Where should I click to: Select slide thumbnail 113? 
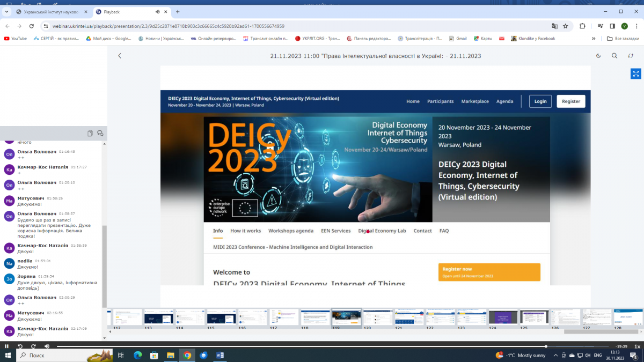159,317
